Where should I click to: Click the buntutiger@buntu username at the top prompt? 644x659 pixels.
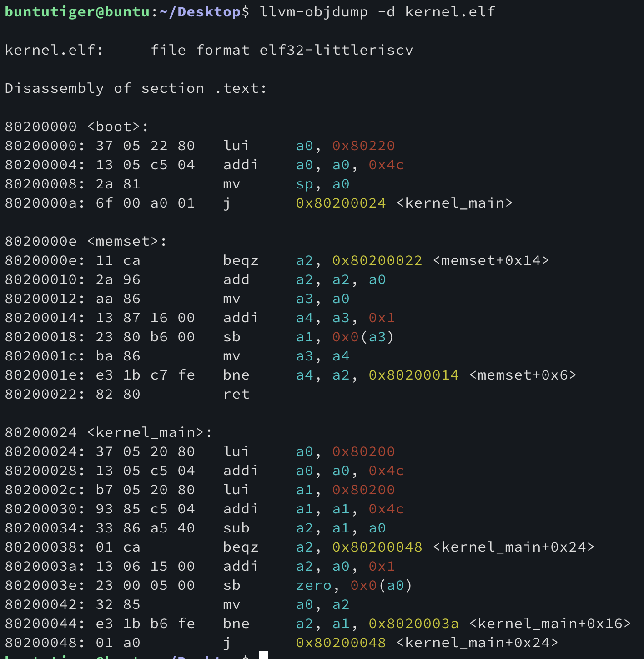click(77, 11)
